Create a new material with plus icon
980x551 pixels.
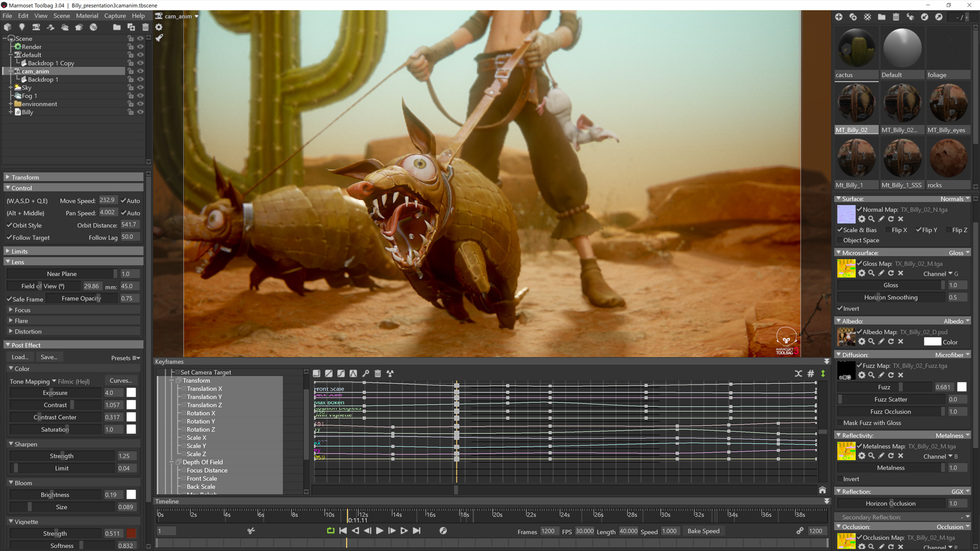(x=839, y=17)
